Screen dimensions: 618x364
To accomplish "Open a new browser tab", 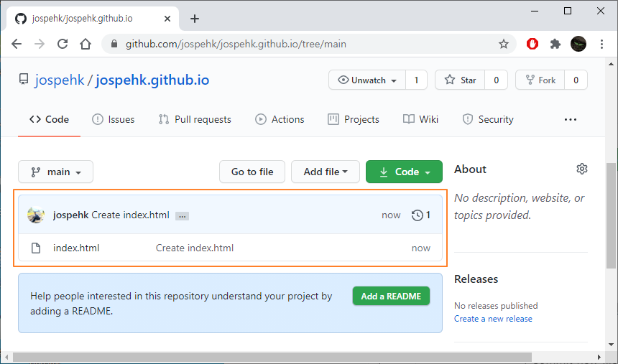I will click(x=195, y=19).
